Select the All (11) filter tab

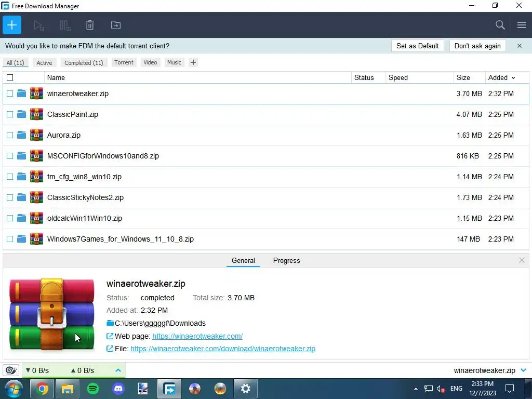tap(15, 62)
